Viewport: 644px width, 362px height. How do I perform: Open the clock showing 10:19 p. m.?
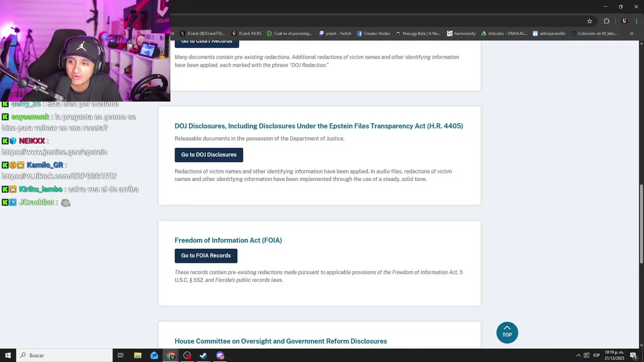[614, 355]
